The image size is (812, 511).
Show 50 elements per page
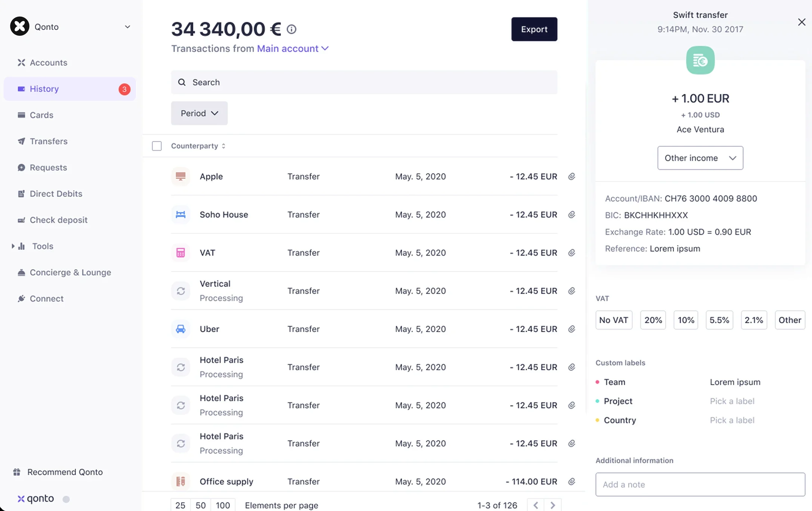tap(200, 505)
